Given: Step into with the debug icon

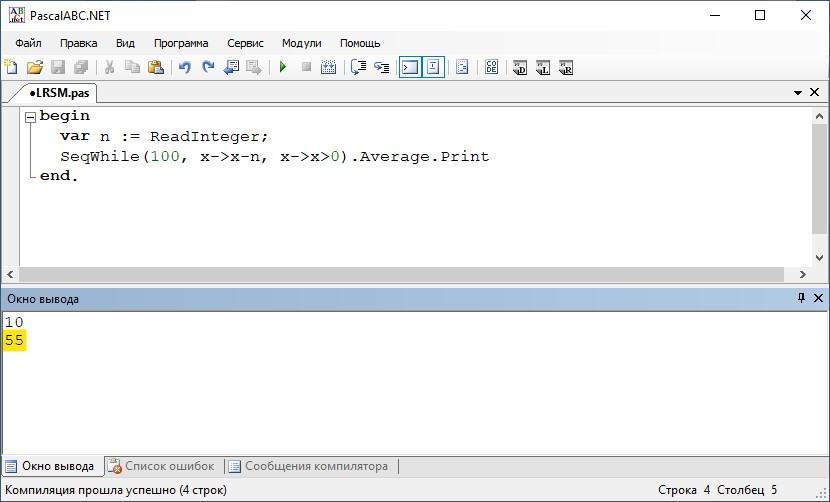Looking at the screenshot, I should coord(382,67).
